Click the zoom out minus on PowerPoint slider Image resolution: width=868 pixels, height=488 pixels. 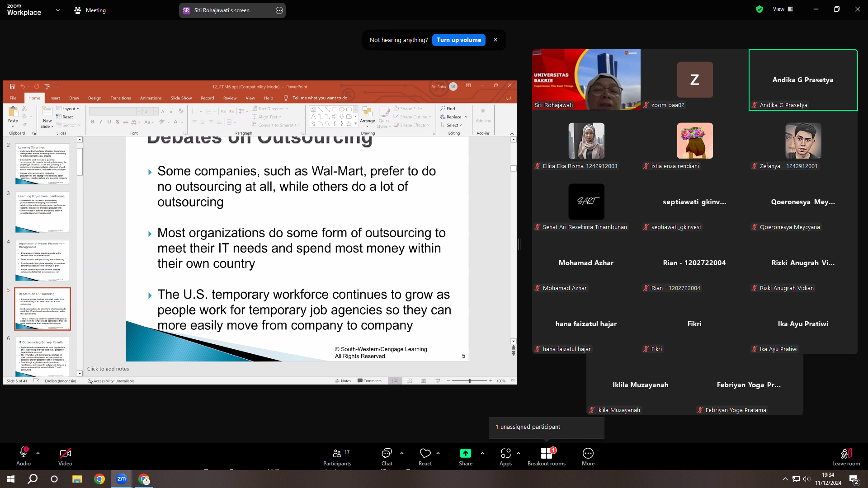click(448, 381)
